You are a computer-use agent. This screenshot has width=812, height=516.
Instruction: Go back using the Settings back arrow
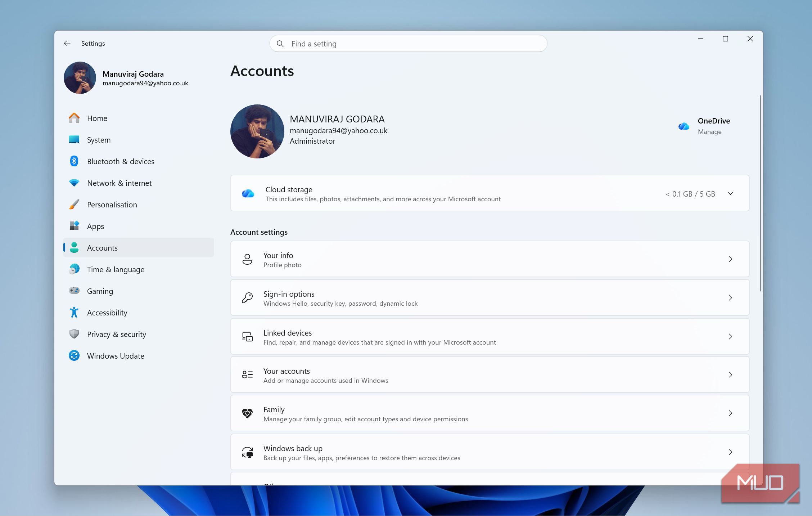click(67, 43)
